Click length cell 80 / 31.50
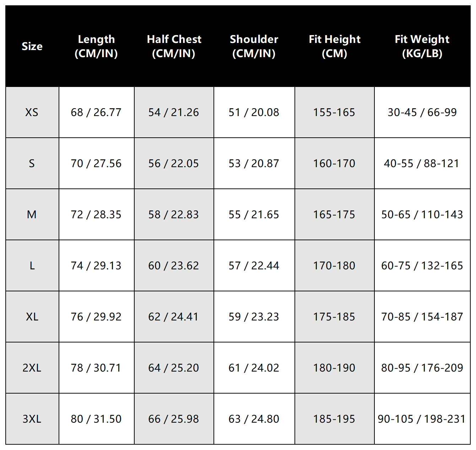Screen dimensions: 476x450 [96, 419]
